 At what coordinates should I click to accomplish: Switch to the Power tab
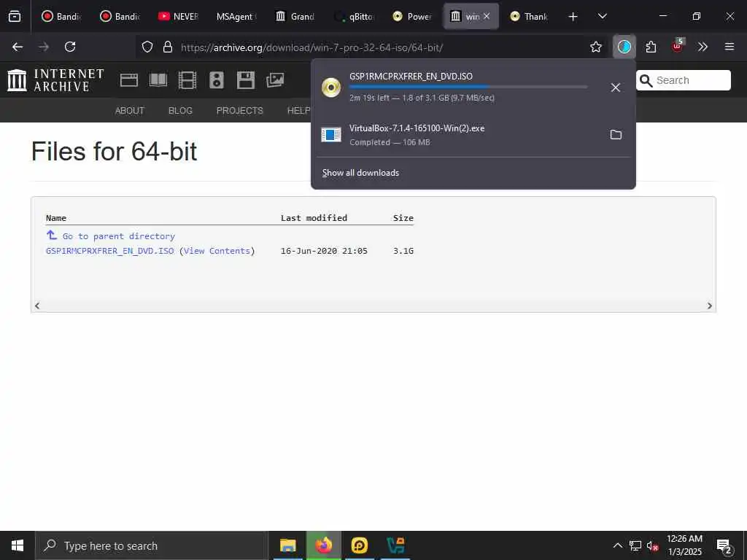pos(412,16)
